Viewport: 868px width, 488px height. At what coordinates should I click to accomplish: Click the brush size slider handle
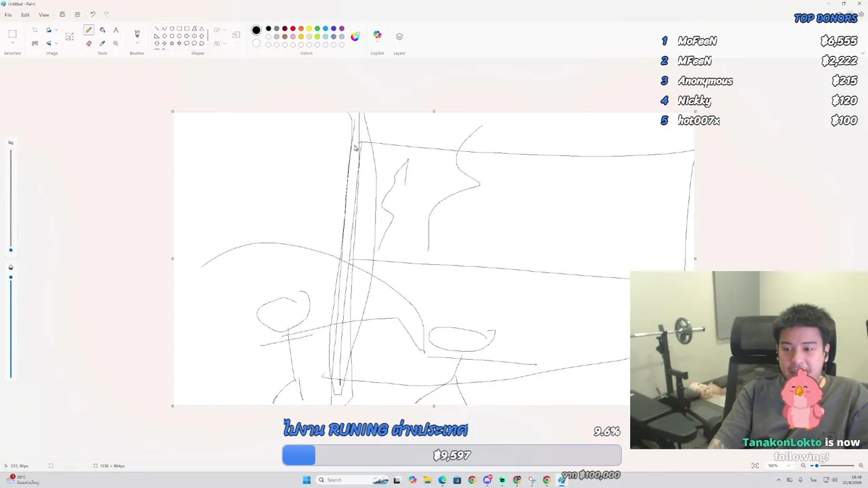(x=10, y=250)
